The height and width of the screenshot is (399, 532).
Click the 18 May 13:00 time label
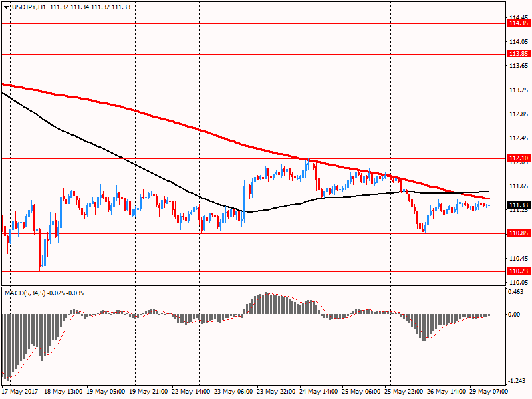63,391
